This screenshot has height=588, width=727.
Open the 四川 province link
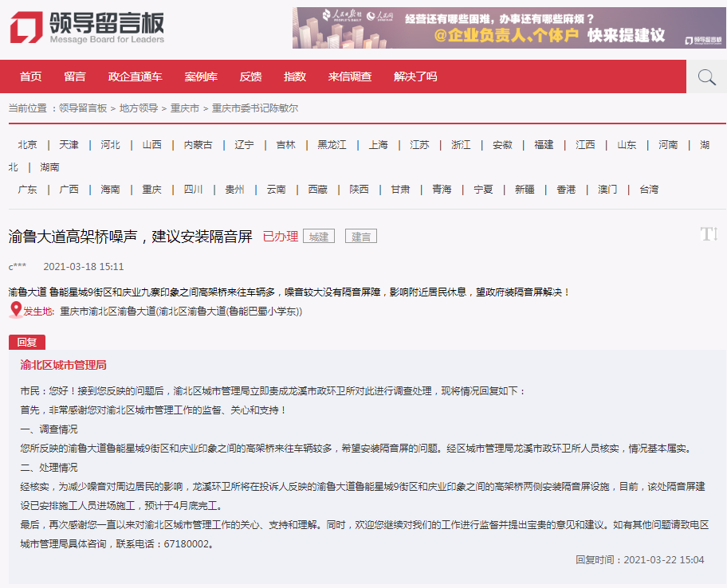[194, 190]
